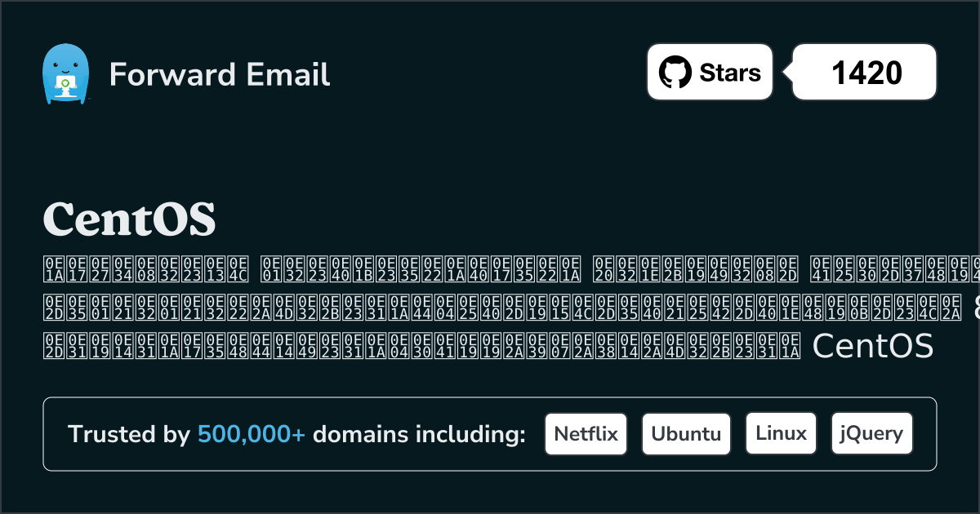Click the CentOS word ending the description

coord(873,347)
